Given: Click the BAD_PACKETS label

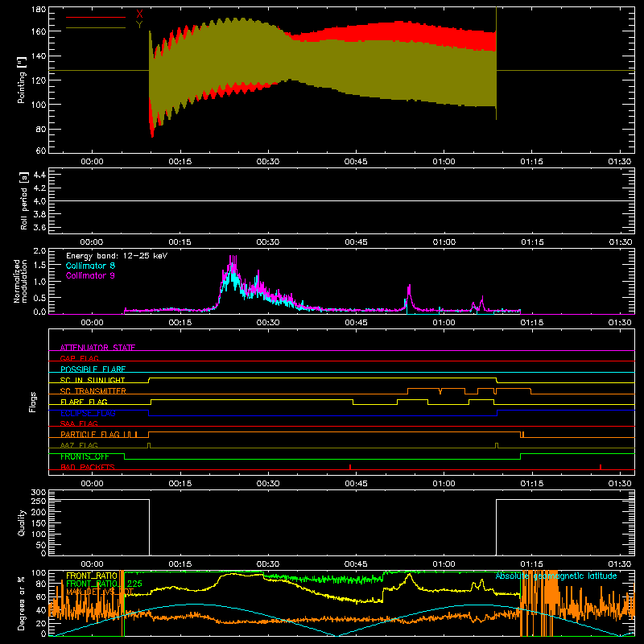Looking at the screenshot, I should point(88,467).
